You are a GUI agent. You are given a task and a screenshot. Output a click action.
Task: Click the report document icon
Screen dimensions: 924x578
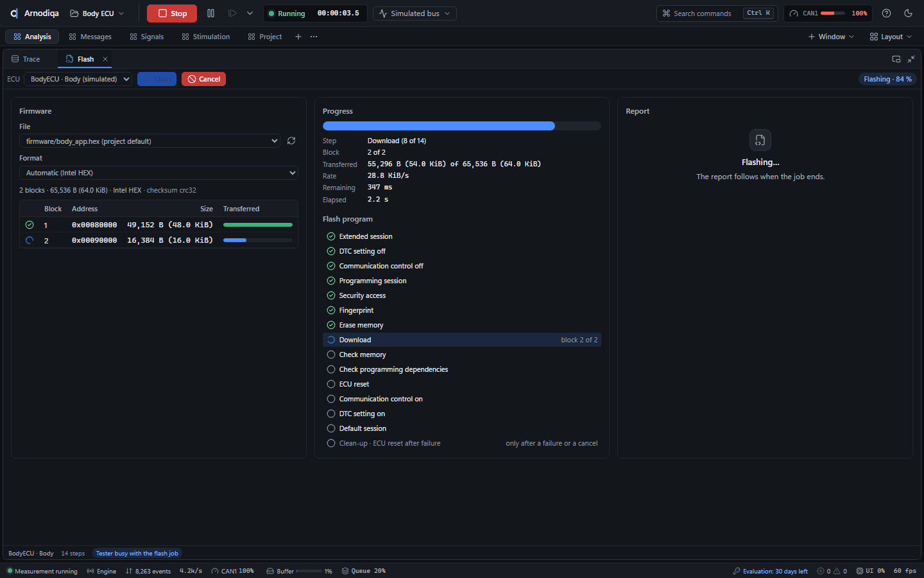760,140
